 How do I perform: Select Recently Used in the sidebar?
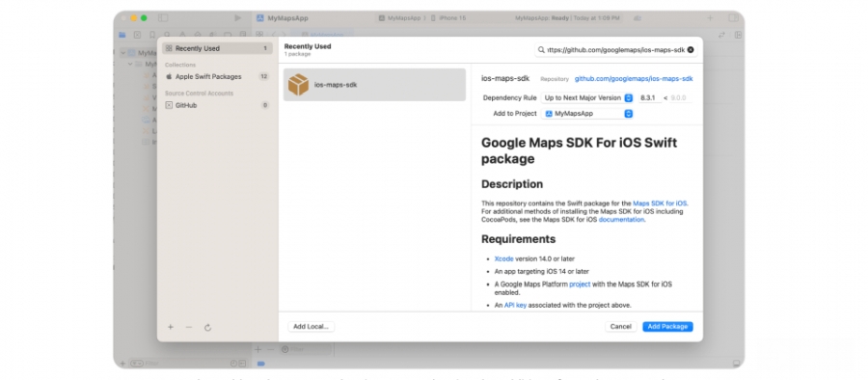tap(217, 49)
